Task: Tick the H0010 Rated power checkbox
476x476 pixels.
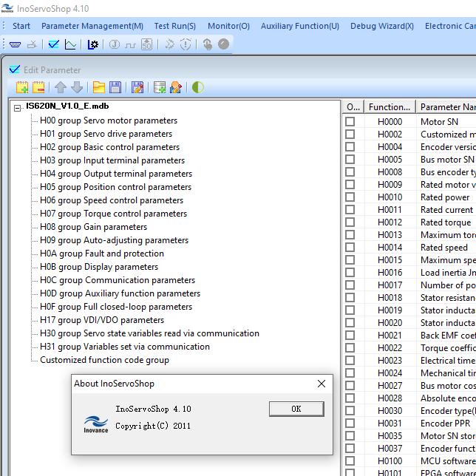Action: point(350,197)
